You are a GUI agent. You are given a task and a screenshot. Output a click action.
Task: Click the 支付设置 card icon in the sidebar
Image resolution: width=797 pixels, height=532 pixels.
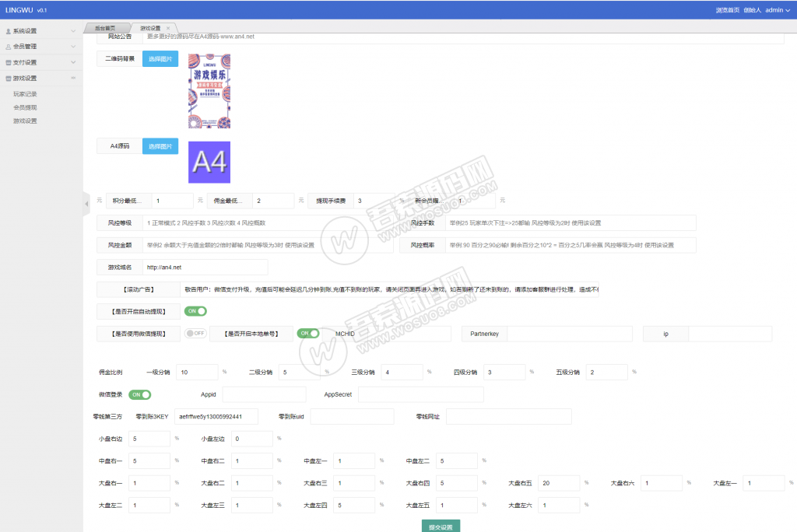click(x=8, y=62)
